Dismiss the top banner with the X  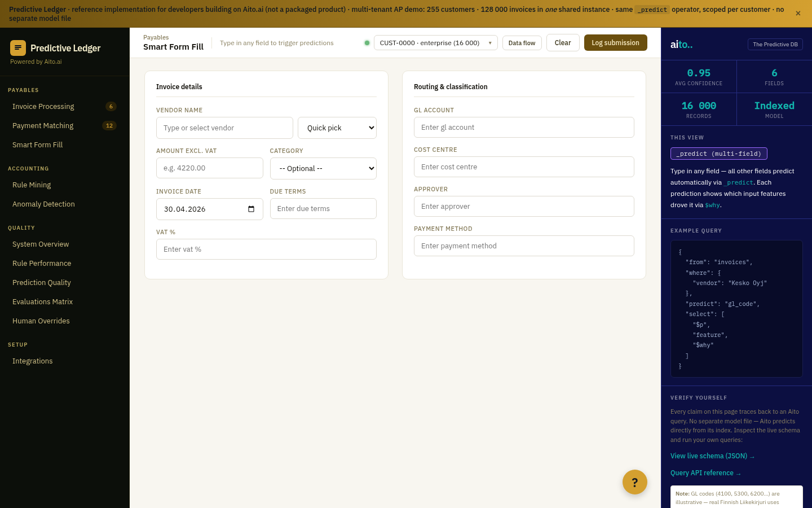798,14
